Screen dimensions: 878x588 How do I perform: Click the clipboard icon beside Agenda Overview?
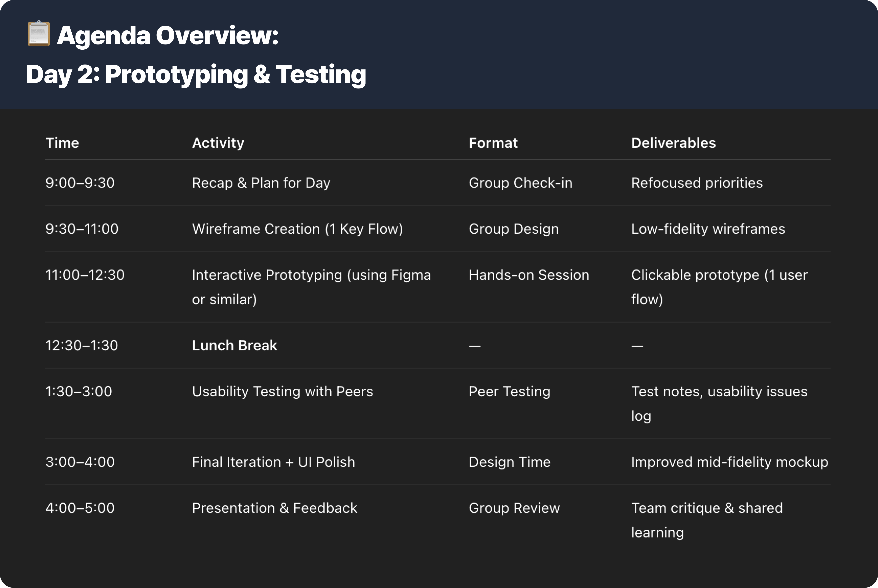coord(39,34)
